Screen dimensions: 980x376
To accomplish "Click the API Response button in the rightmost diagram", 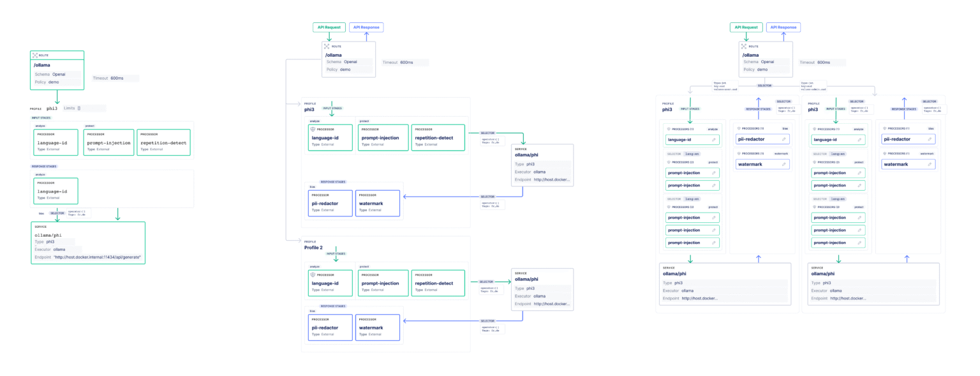I will pyautogui.click(x=783, y=27).
